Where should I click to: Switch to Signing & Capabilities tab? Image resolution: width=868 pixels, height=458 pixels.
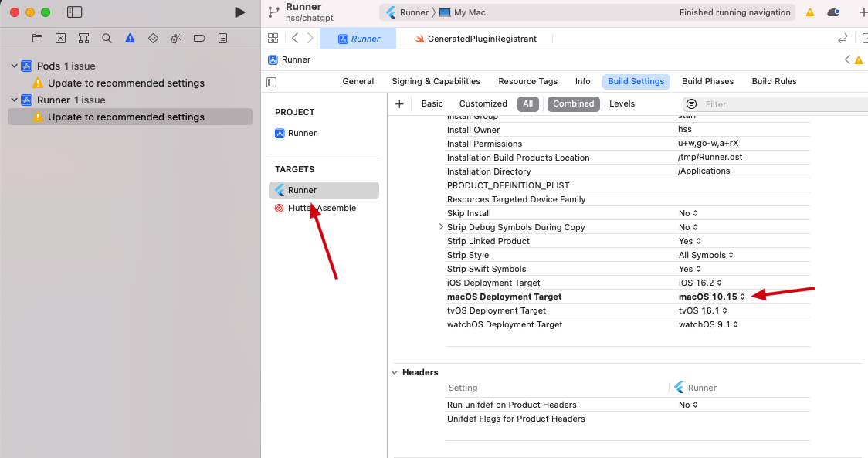[x=436, y=81]
